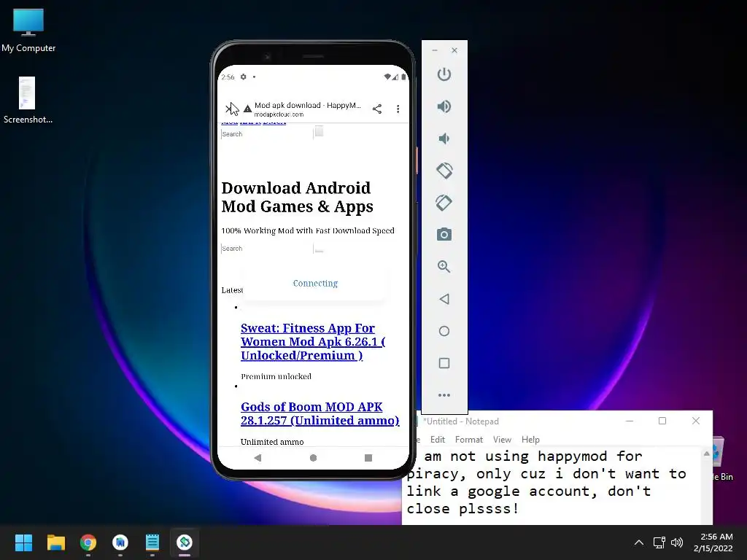
Task: Click emulator toolbar Home circle
Action: coord(444,331)
